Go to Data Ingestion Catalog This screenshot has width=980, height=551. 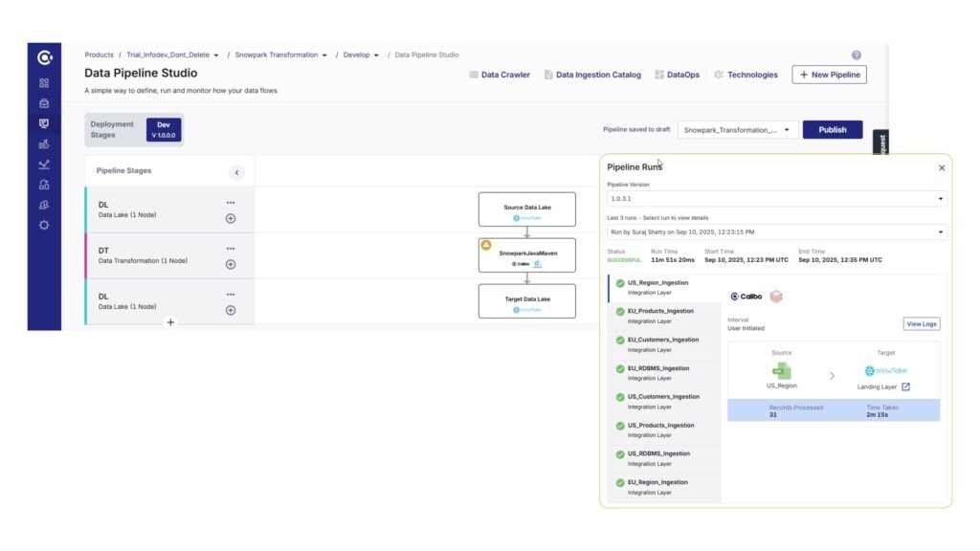click(592, 75)
